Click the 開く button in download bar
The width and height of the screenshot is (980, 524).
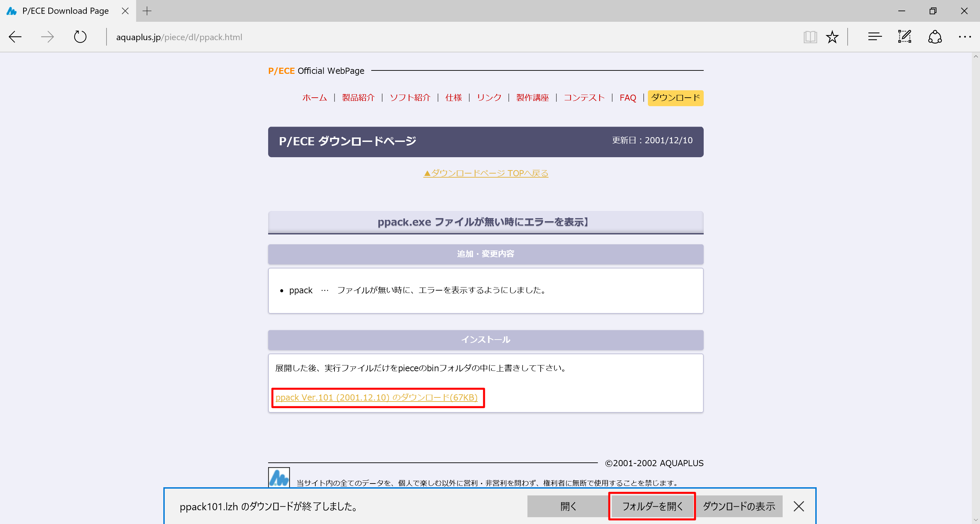point(568,506)
